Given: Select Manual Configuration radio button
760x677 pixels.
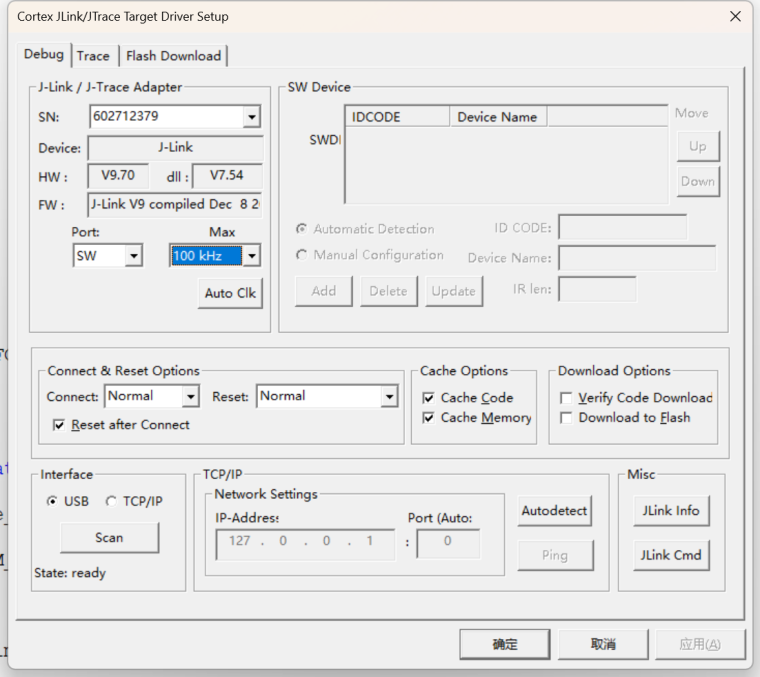Looking at the screenshot, I should [x=301, y=254].
